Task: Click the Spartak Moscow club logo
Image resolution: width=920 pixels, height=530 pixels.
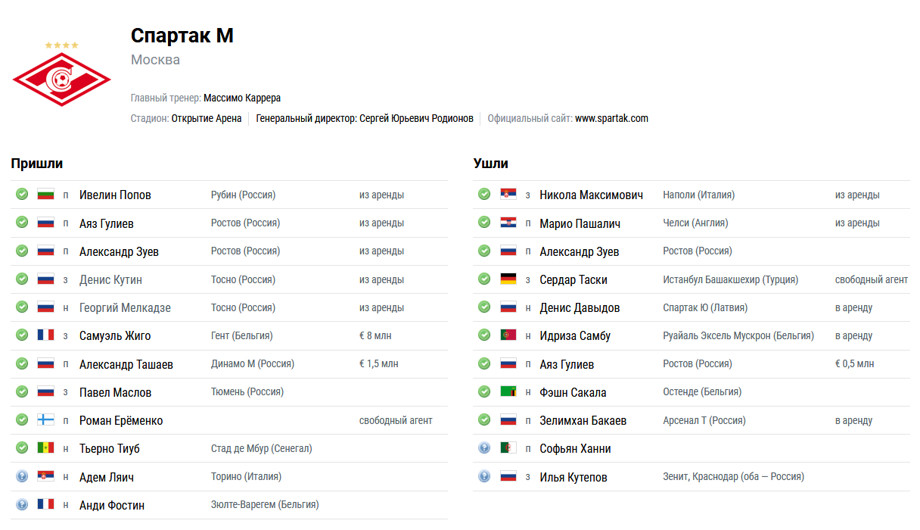Action: [x=62, y=78]
